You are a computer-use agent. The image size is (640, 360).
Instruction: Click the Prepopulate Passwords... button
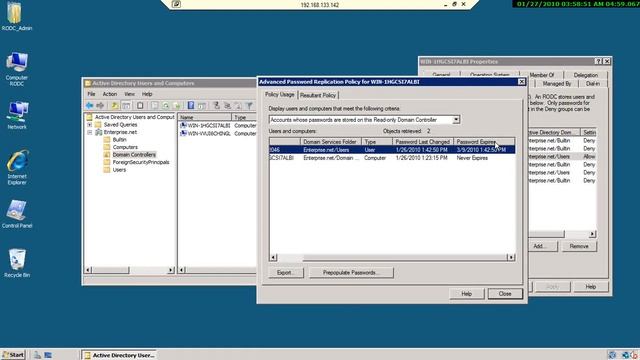(351, 273)
